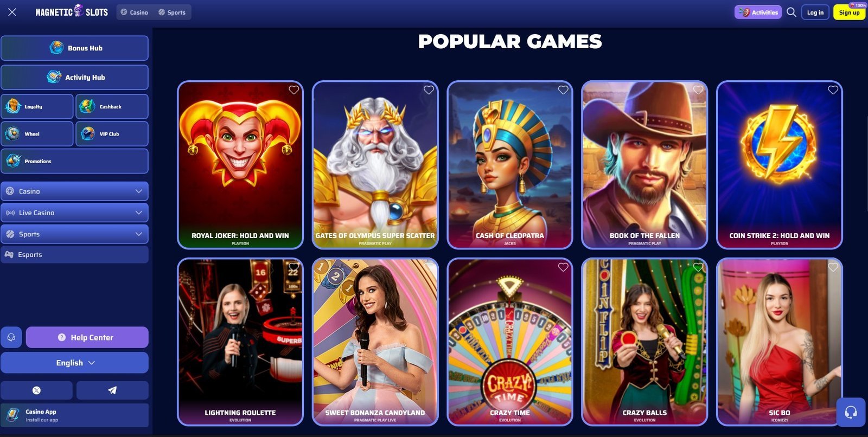Favorite Royal Joker: Hold and Win heart
The width and height of the screenshot is (868, 437).
pos(293,90)
